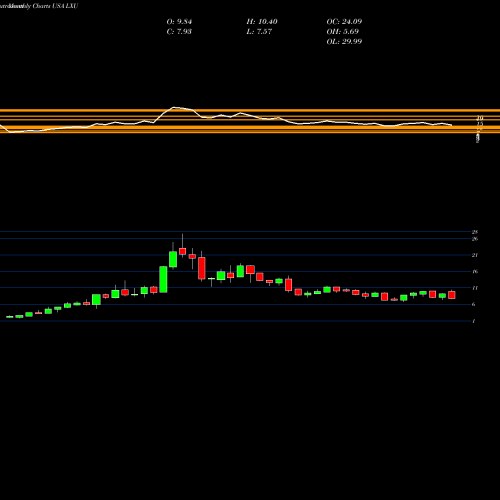Click the tallest green candlestick
This screenshot has height=500, width=500.
[x=163, y=279]
